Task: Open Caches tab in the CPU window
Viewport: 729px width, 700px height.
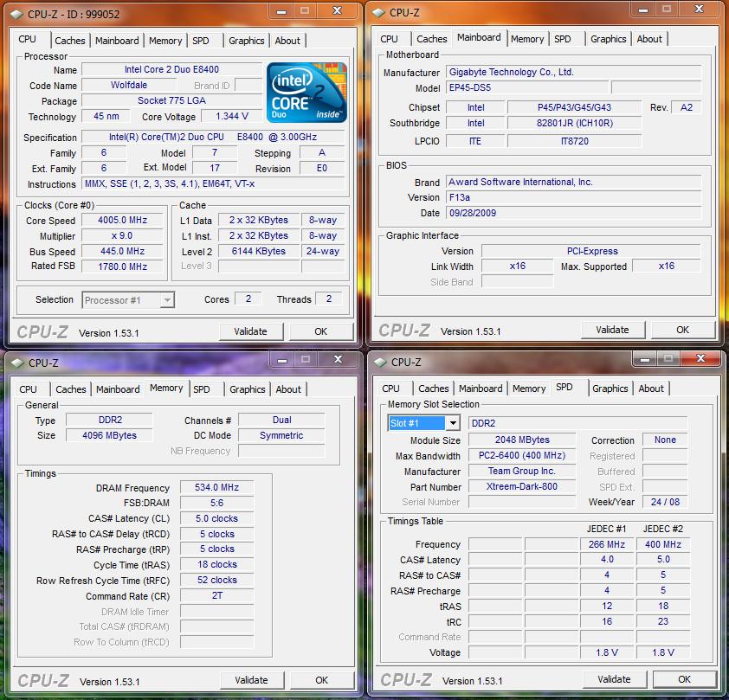Action: (70, 41)
